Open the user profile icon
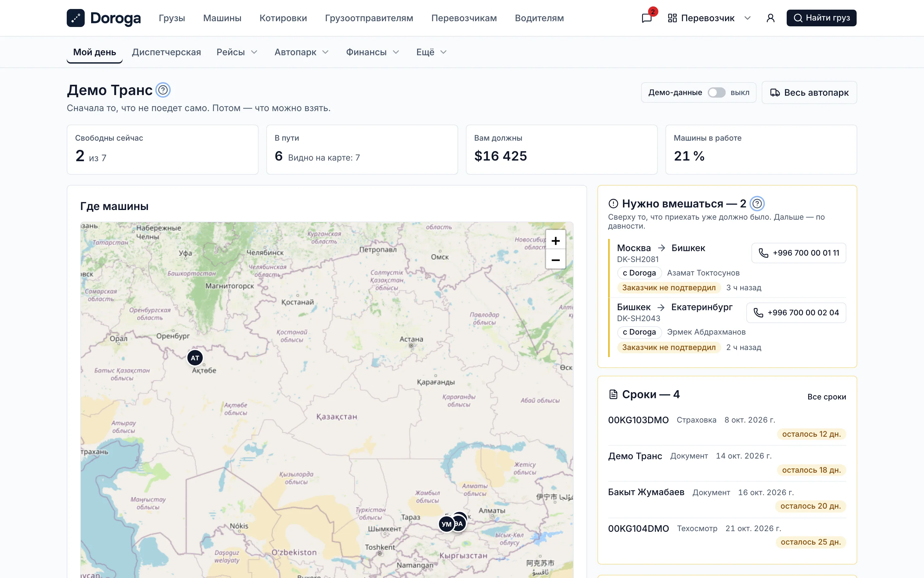This screenshot has height=578, width=924. [x=770, y=18]
